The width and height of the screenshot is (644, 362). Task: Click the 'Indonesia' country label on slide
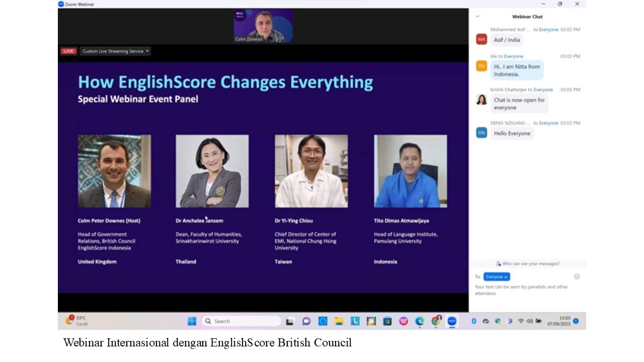385,261
